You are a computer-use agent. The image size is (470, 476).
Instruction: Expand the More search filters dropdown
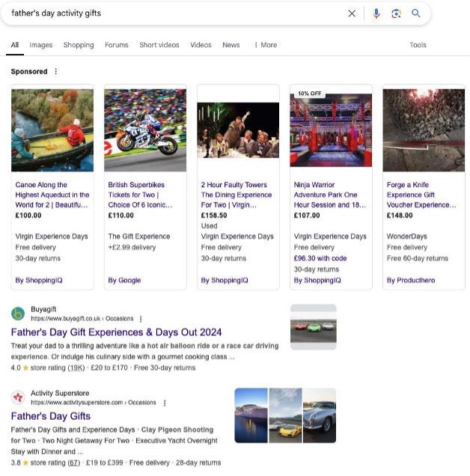click(x=265, y=45)
